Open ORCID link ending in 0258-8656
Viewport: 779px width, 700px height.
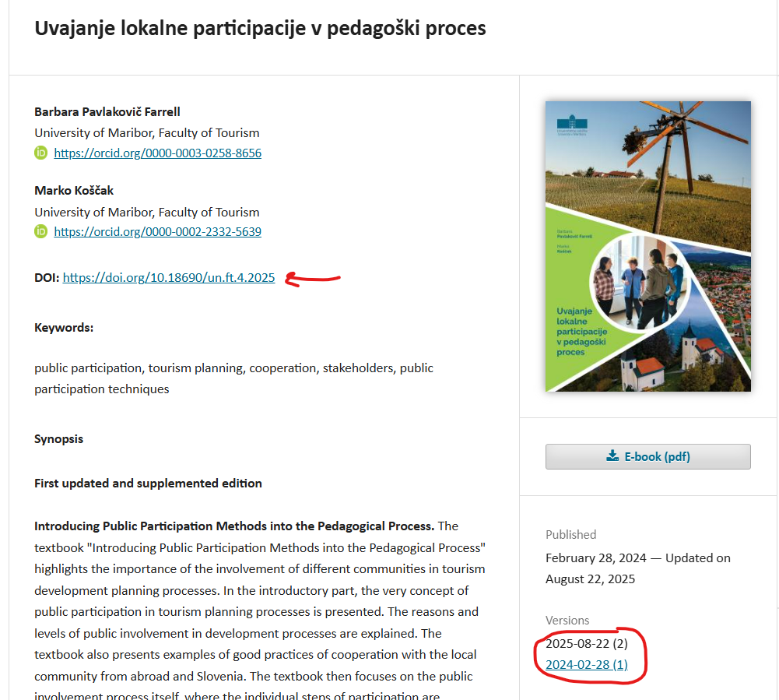pyautogui.click(x=157, y=153)
